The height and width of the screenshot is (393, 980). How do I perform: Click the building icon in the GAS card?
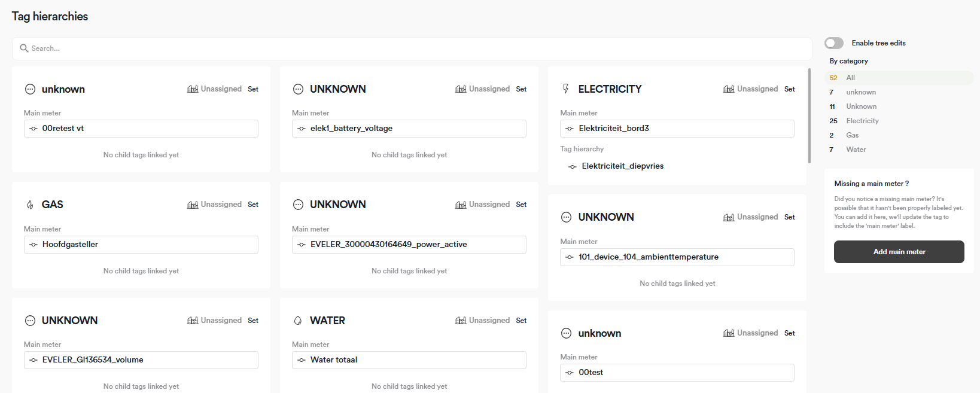point(193,205)
